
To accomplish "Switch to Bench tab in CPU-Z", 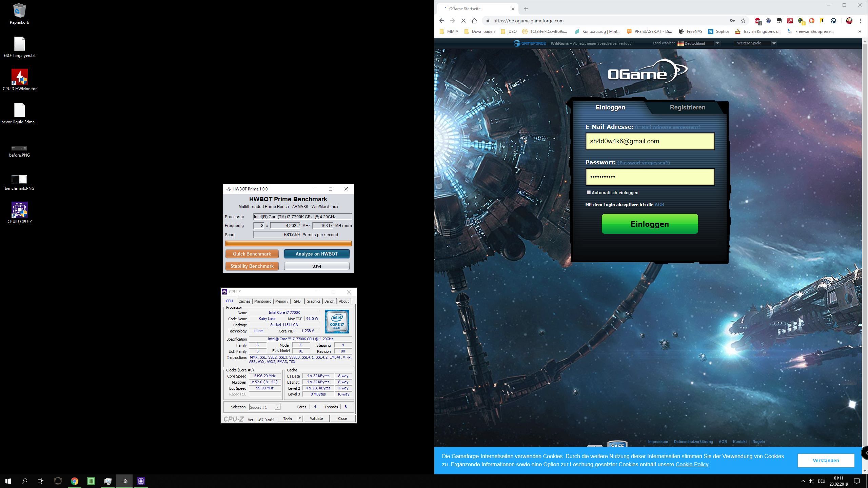I will pyautogui.click(x=329, y=301).
